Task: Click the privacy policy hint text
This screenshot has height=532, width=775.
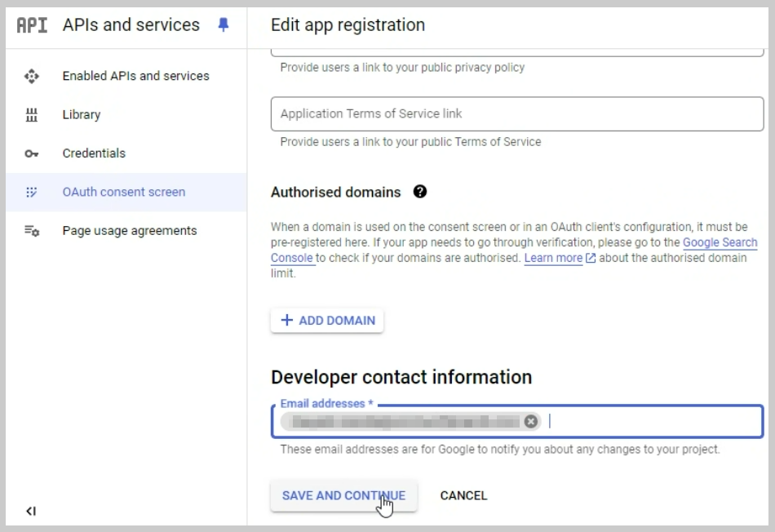Action: click(402, 67)
